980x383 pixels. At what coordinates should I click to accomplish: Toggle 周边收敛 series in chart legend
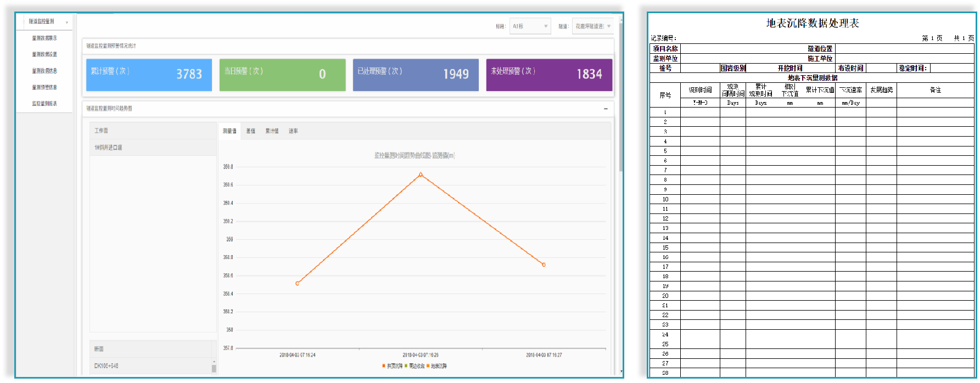click(x=415, y=366)
